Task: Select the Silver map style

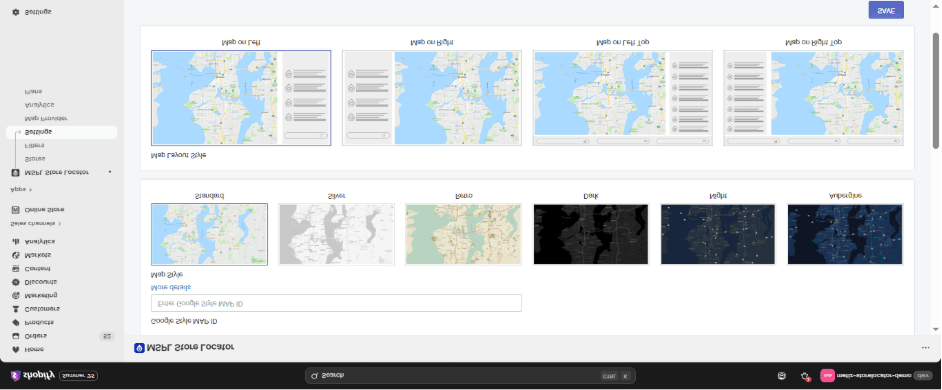Action: point(336,234)
